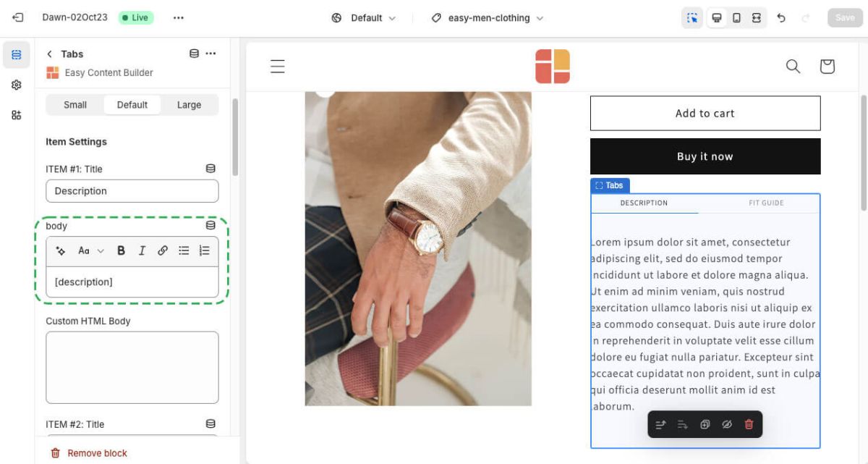The height and width of the screenshot is (464, 868).
Task: Click the search magnifier in store preview
Action: [793, 67]
